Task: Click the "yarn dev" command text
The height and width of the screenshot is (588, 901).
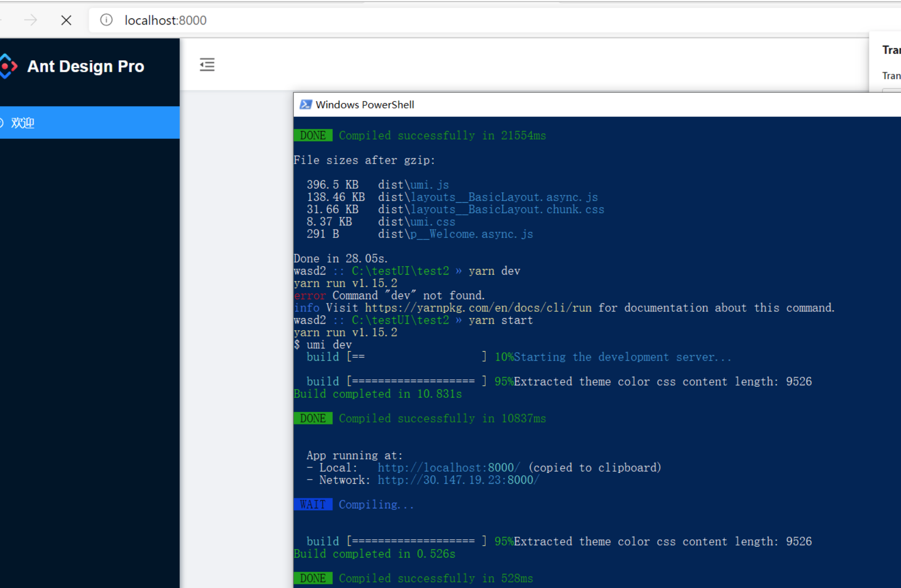Action: [494, 271]
